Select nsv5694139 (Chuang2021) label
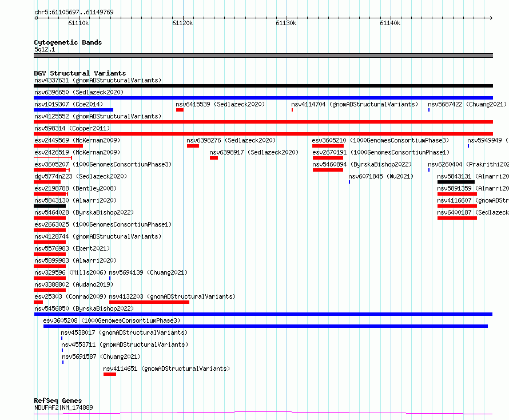 pyautogui.click(x=148, y=272)
